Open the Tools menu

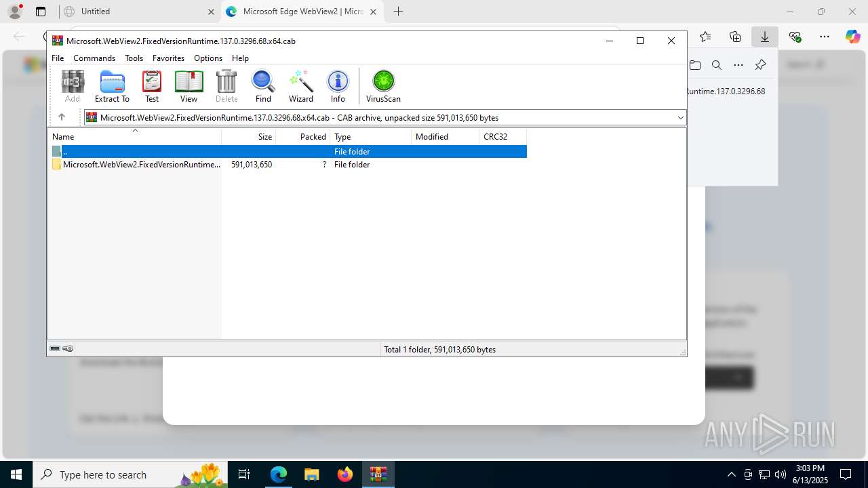click(134, 58)
